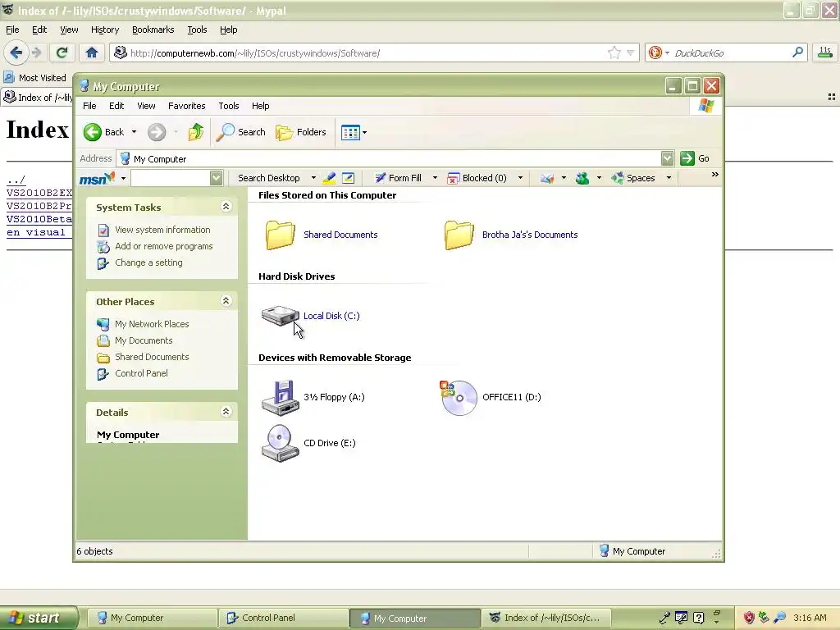Click the MSN logo on MSN toolbar
This screenshot has height=630, width=840.
tap(97, 178)
